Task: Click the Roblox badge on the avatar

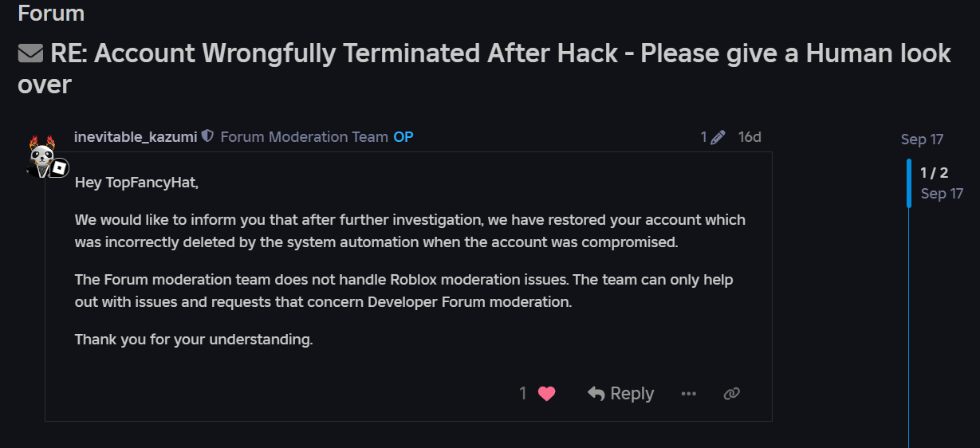Action: 60,168
